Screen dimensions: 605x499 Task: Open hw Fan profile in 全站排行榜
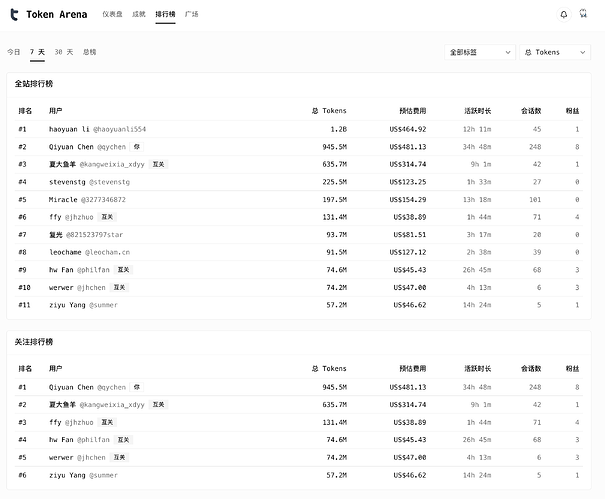(79, 270)
